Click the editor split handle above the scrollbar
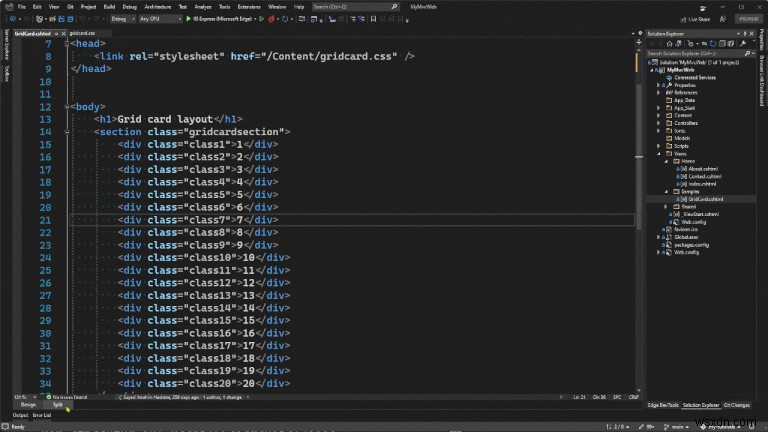The image size is (768, 432). [639, 43]
